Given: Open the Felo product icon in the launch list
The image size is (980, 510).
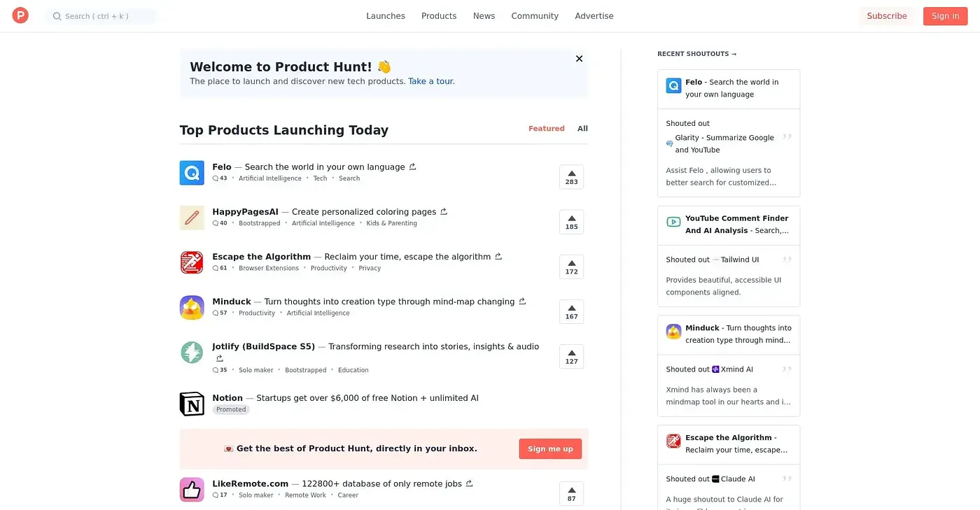Looking at the screenshot, I should [x=192, y=173].
